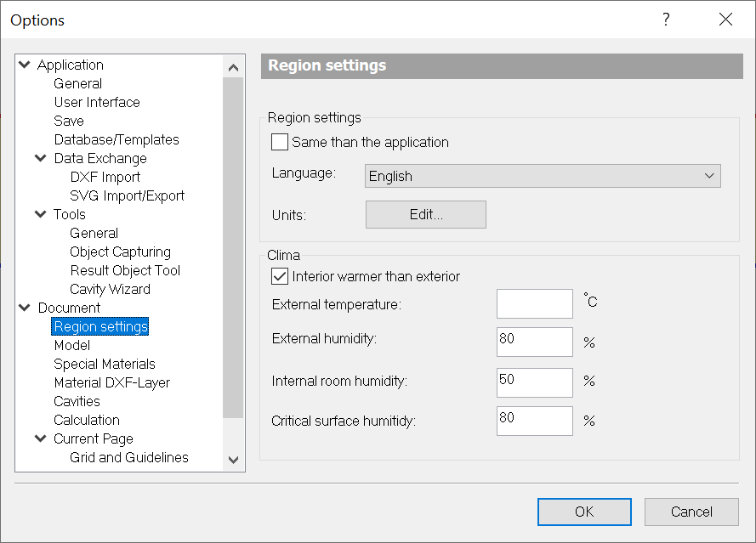This screenshot has width=756, height=543.
Task: Open Calculation settings
Action: tap(87, 420)
